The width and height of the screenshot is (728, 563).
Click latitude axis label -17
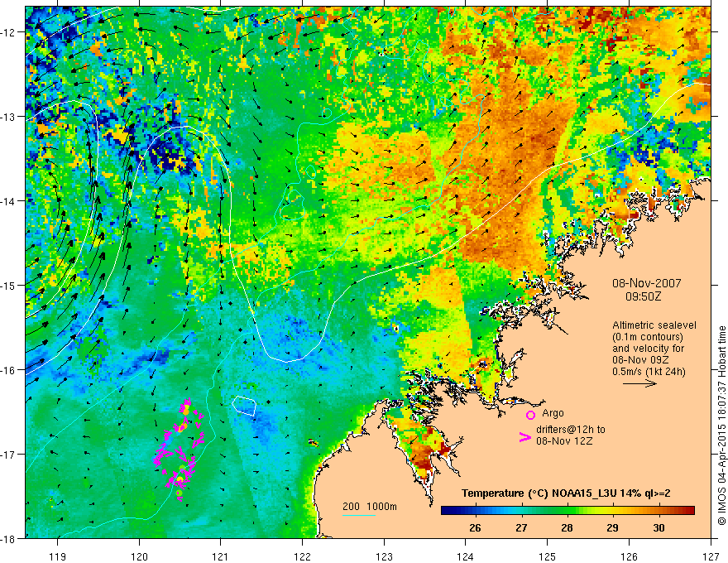[x=9, y=455]
